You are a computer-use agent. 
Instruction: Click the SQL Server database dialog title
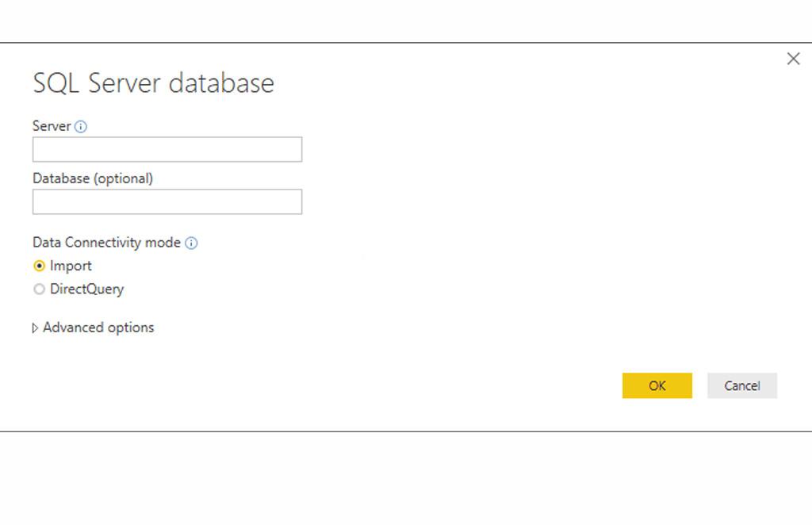(153, 82)
